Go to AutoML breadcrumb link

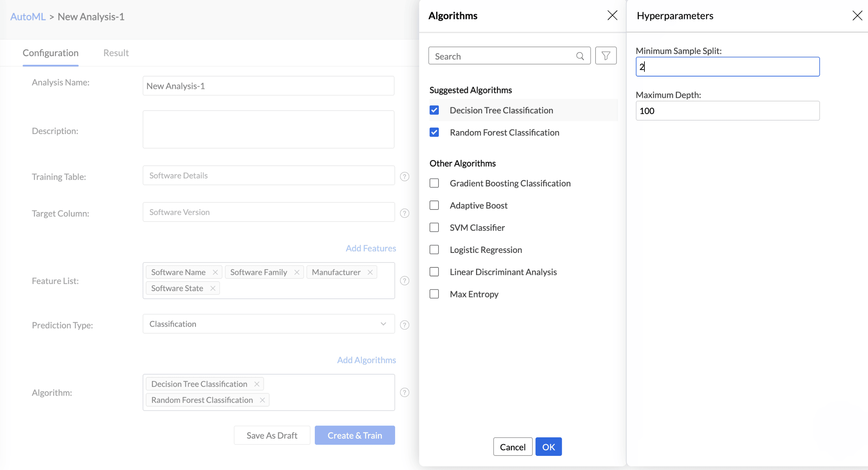28,17
